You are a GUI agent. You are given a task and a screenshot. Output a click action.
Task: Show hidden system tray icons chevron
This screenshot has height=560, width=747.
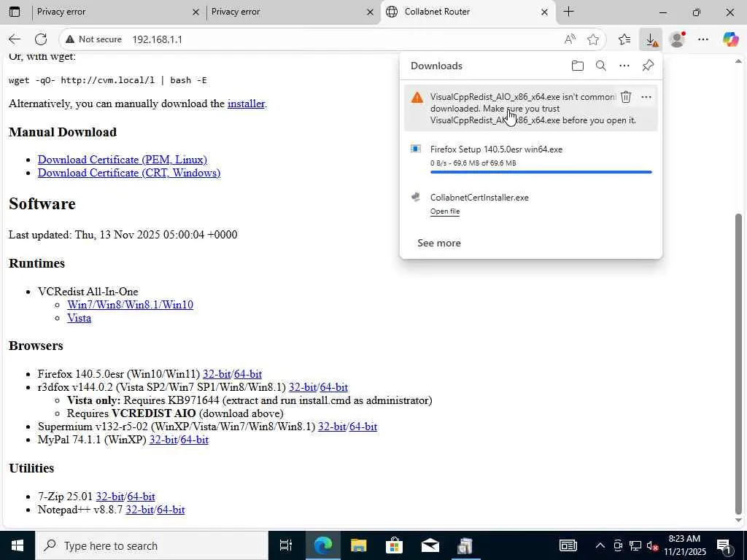[x=600, y=545]
